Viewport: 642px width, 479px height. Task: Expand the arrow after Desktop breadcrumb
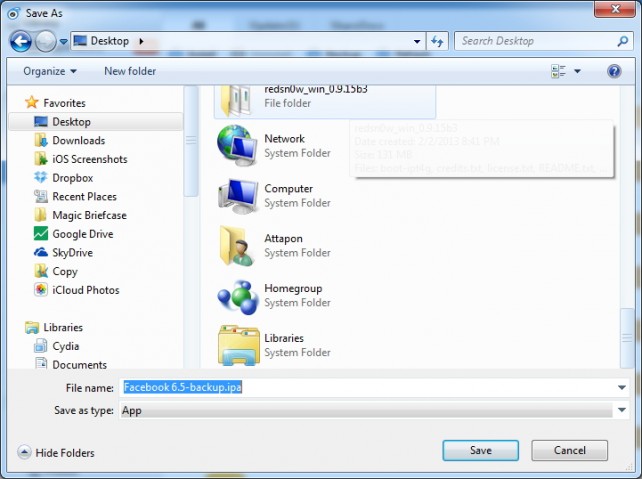[x=141, y=41]
